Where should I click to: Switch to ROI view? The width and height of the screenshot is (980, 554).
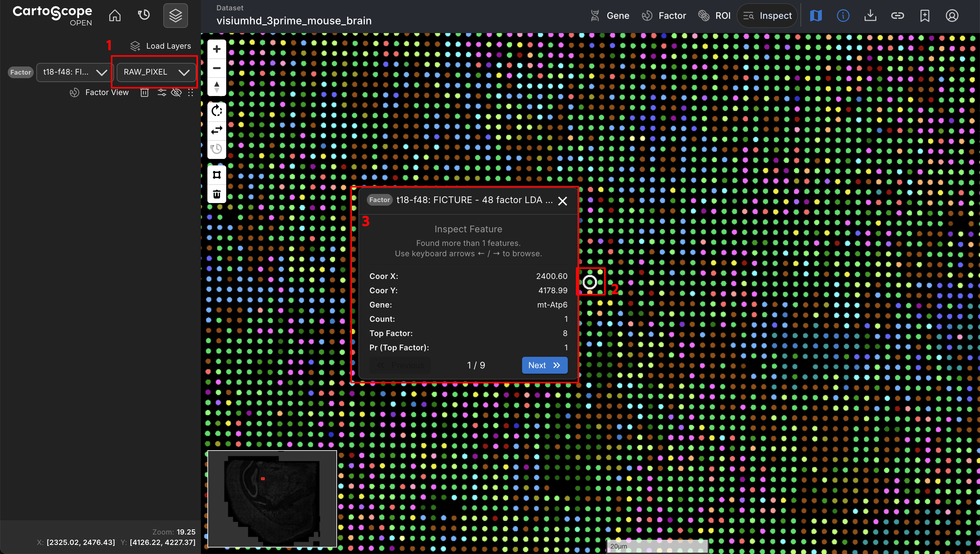tap(714, 16)
